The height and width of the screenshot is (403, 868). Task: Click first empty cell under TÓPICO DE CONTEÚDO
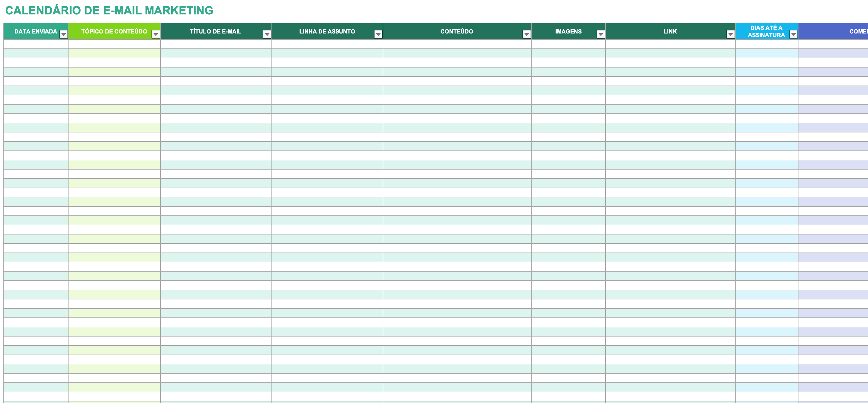point(114,44)
